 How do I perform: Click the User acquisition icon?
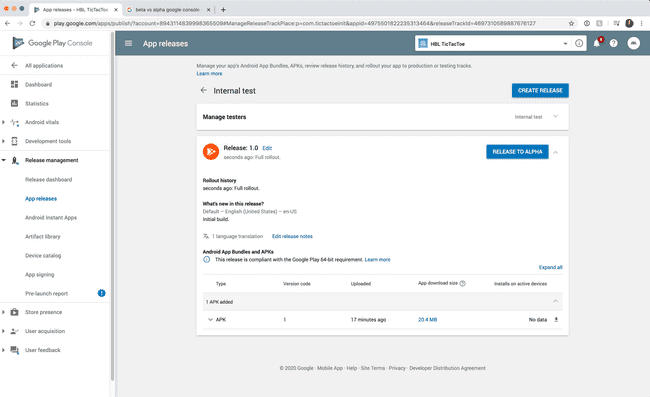pyautogui.click(x=15, y=331)
